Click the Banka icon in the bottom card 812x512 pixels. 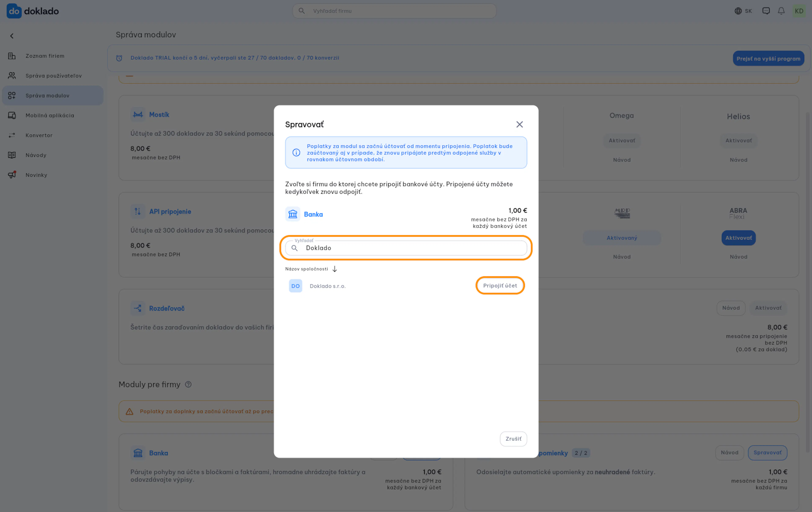(138, 453)
